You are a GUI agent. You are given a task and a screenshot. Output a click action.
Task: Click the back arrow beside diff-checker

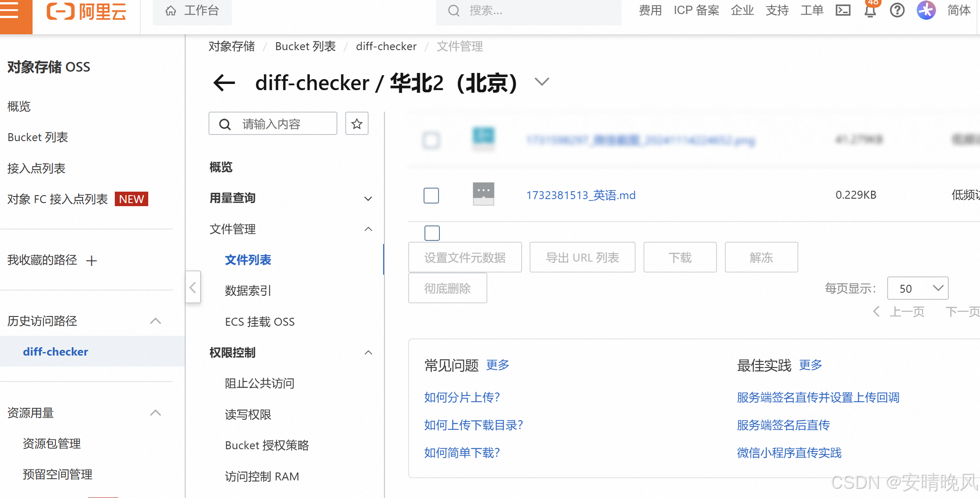tap(224, 83)
